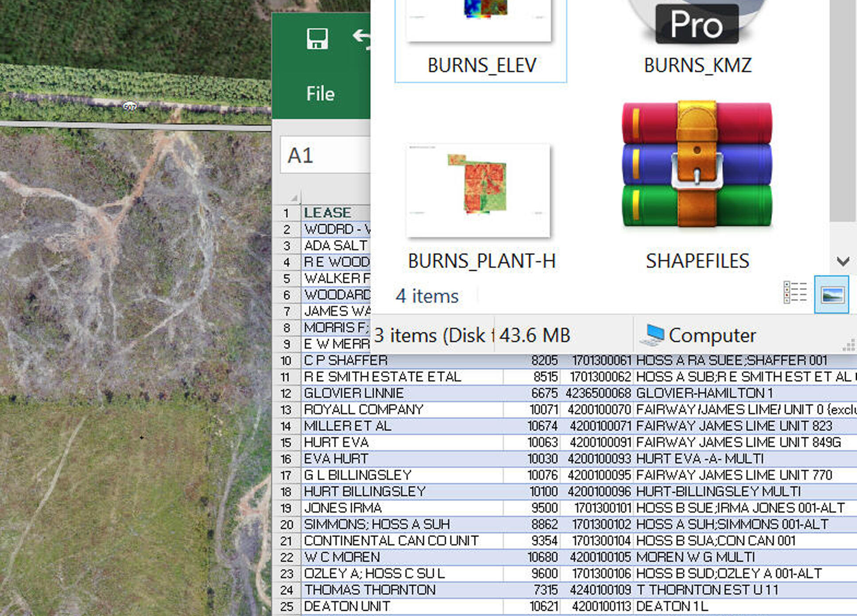Open the Excel File tab
Viewport: 857px width, 616px height.
click(x=320, y=94)
